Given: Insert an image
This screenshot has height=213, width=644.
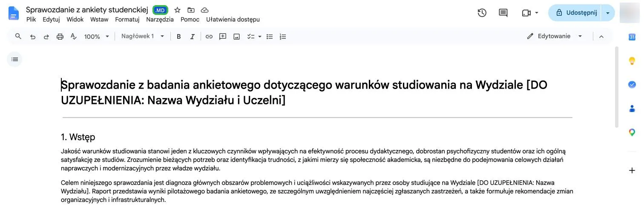Looking at the screenshot, I should (x=236, y=37).
